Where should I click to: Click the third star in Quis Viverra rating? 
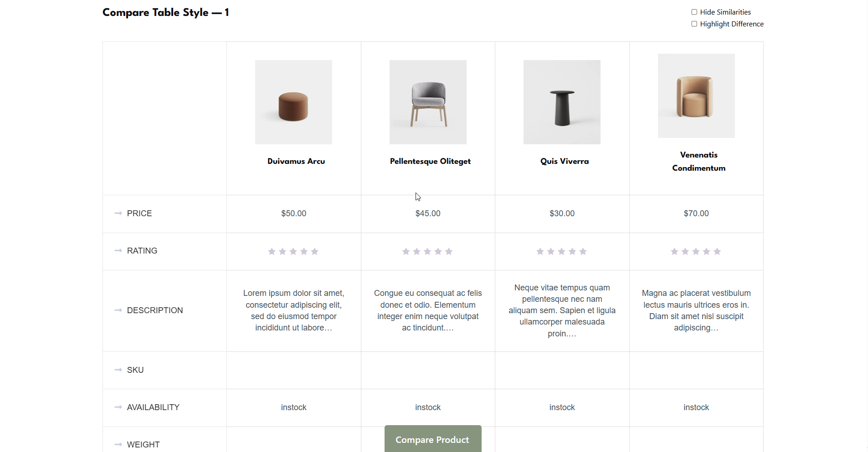561,251
